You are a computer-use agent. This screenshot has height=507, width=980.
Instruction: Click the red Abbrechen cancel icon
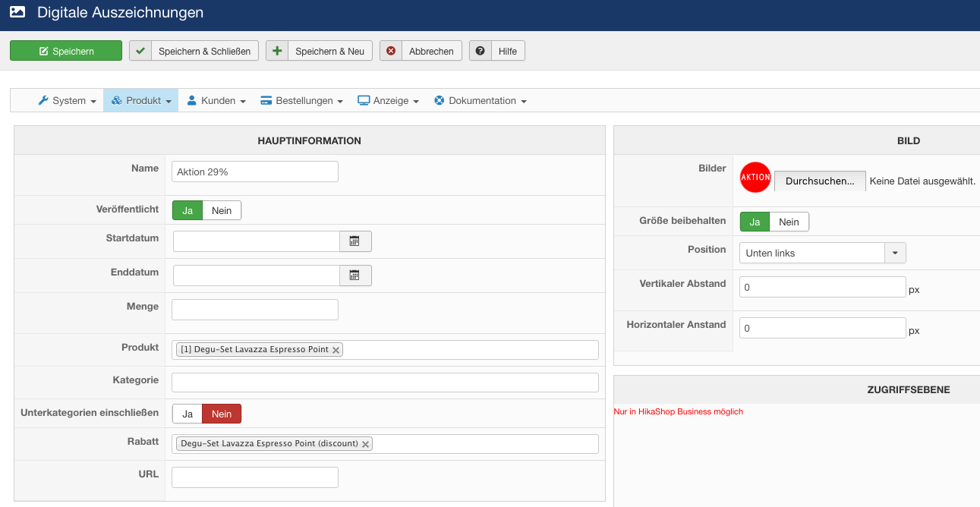click(391, 51)
